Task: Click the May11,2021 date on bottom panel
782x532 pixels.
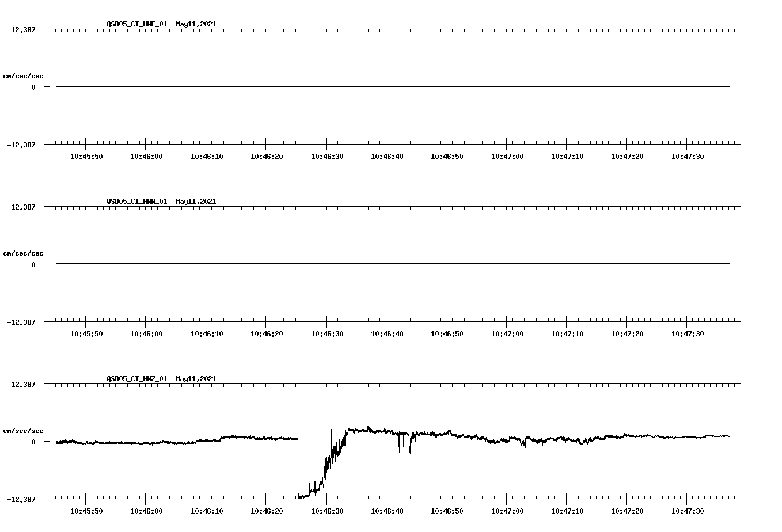Action: (196, 379)
